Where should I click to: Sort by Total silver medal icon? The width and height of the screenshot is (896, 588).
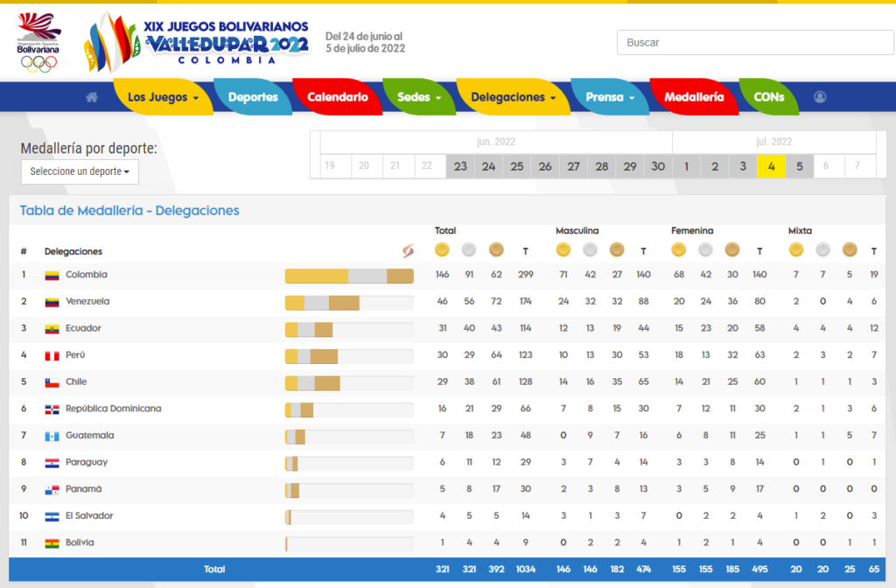coord(469,249)
